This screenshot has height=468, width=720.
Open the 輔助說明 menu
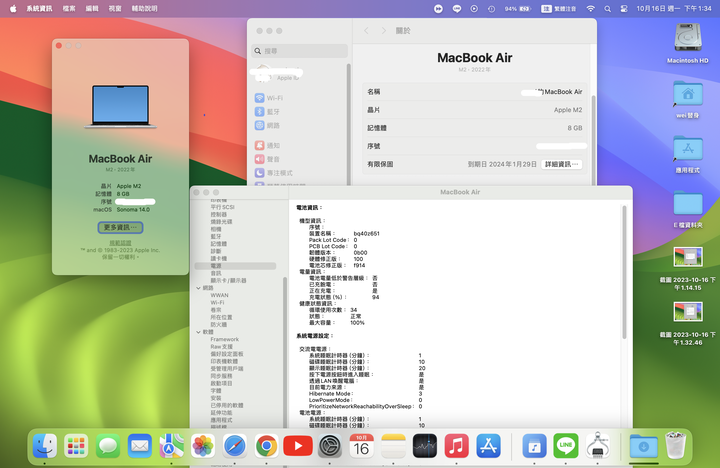143,8
